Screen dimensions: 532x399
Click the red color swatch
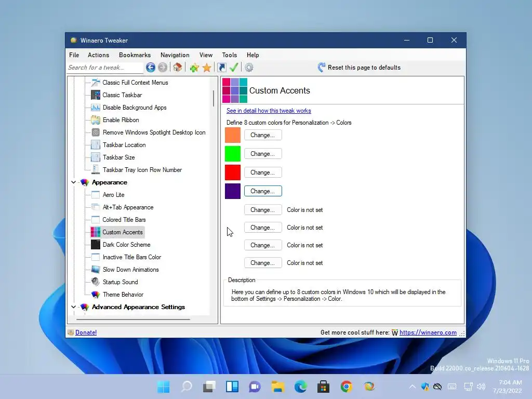(x=233, y=172)
